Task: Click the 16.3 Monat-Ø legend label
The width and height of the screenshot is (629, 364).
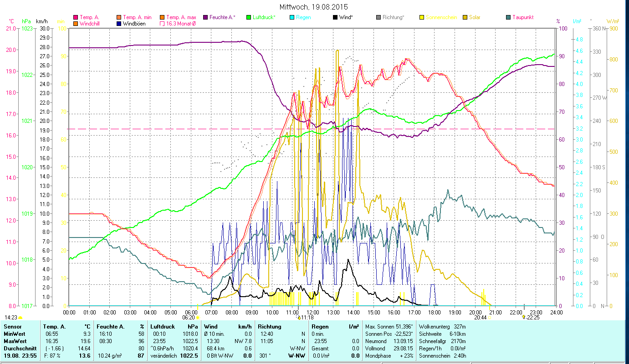Action: coord(182,24)
